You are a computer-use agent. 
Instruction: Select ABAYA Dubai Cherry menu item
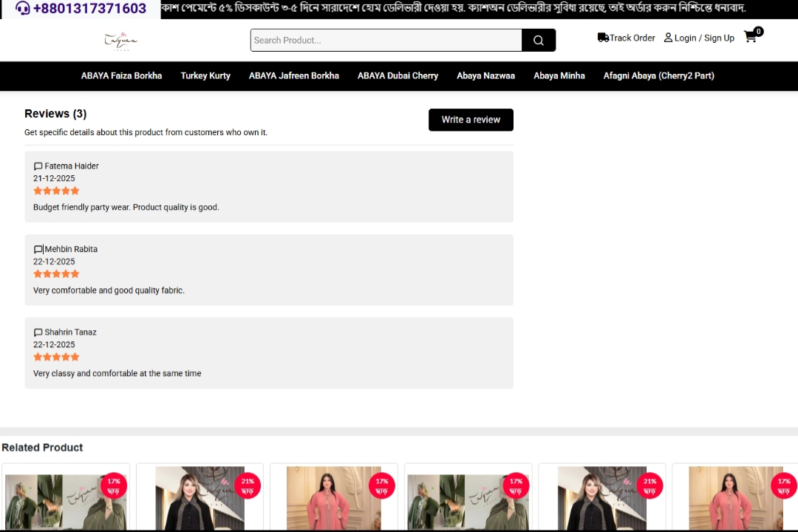[398, 75]
